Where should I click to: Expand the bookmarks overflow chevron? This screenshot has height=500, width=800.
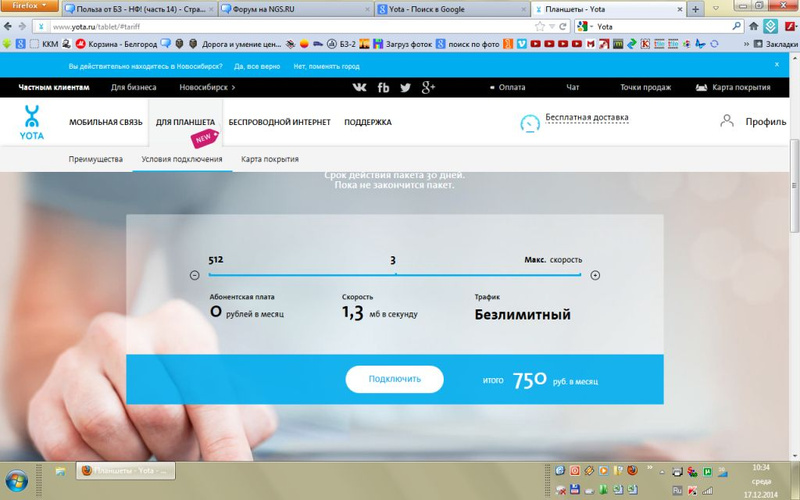[746, 44]
